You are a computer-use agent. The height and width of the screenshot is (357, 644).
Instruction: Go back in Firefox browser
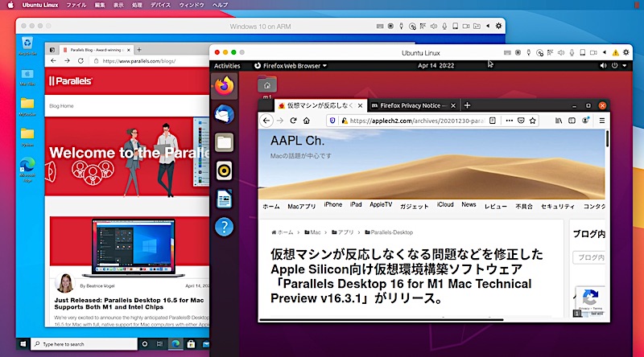266,121
